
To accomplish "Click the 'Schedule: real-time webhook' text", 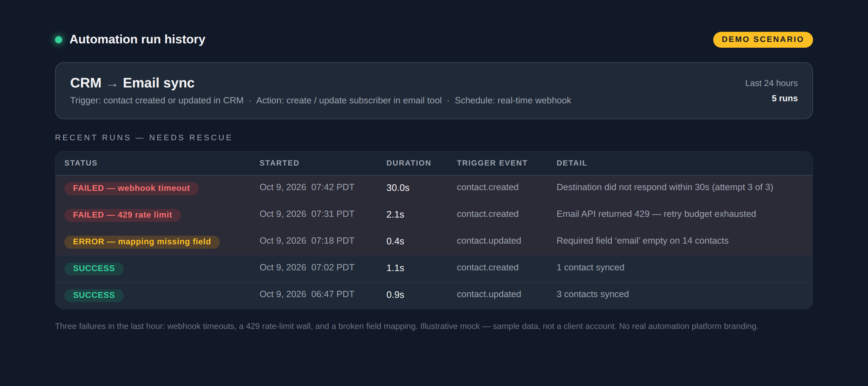I will tap(513, 100).
